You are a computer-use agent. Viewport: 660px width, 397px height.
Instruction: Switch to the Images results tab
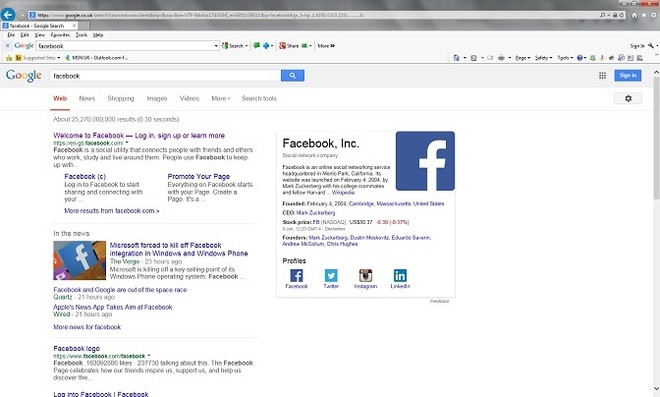157,99
